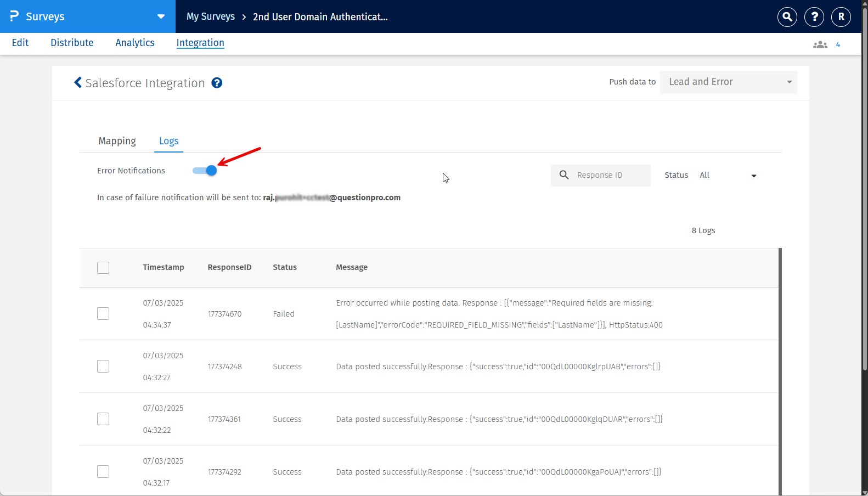Click help icon beside Salesforce Integration
The image size is (868, 496).
coord(217,83)
